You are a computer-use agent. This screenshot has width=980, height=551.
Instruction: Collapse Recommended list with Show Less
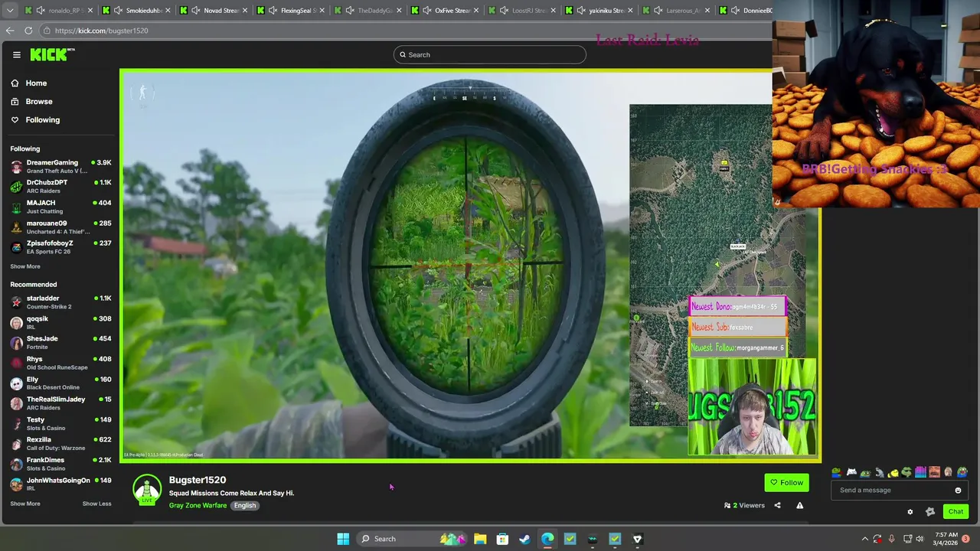96,504
